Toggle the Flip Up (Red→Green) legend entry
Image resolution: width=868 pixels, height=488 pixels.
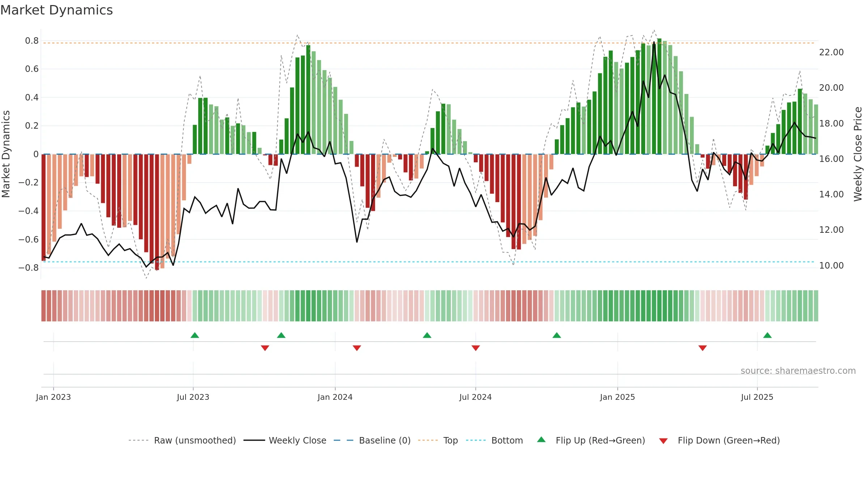tap(591, 440)
